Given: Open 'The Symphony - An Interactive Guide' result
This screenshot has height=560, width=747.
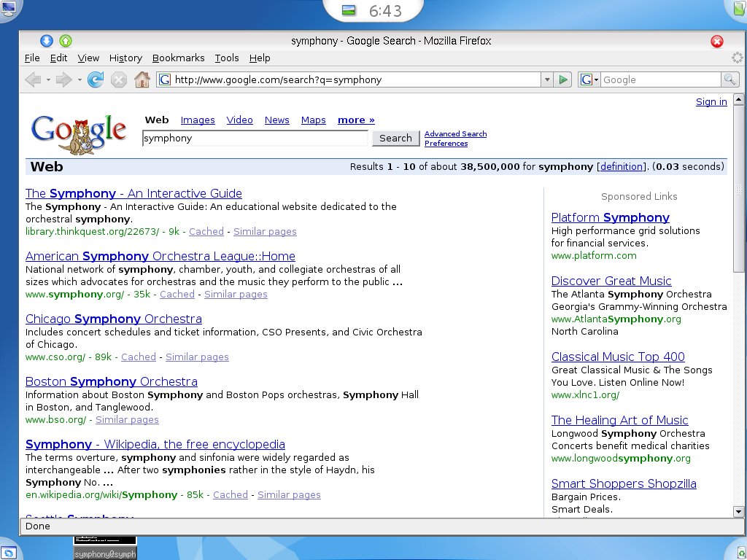Looking at the screenshot, I should point(134,193).
